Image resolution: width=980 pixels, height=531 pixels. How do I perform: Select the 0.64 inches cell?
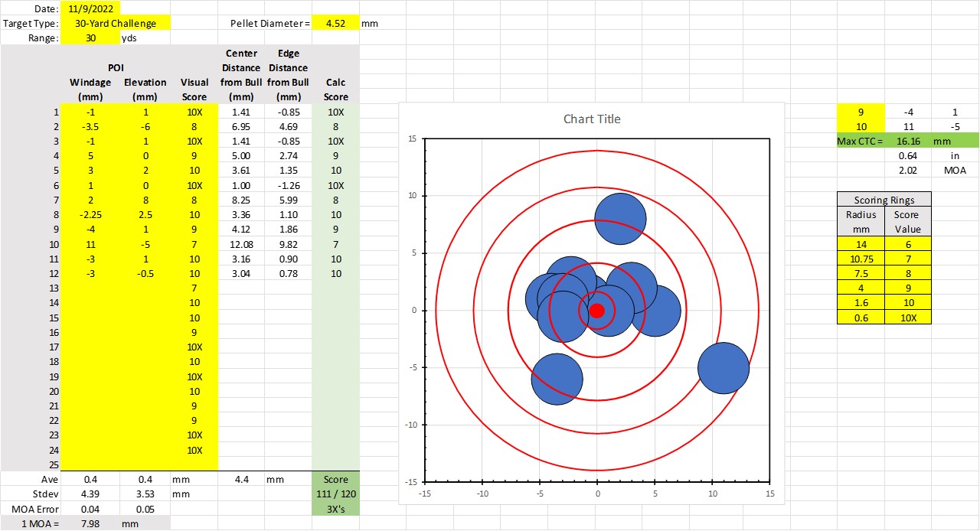click(x=907, y=155)
